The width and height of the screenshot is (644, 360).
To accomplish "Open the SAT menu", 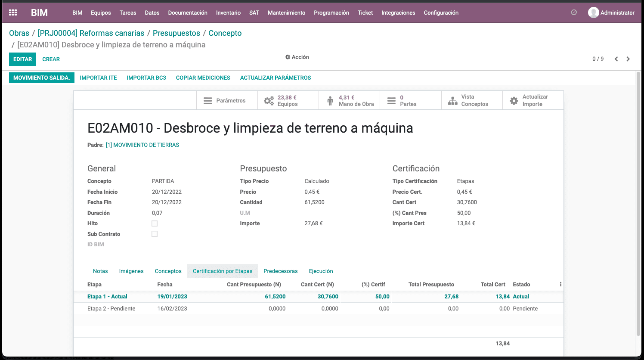I will pyautogui.click(x=254, y=12).
